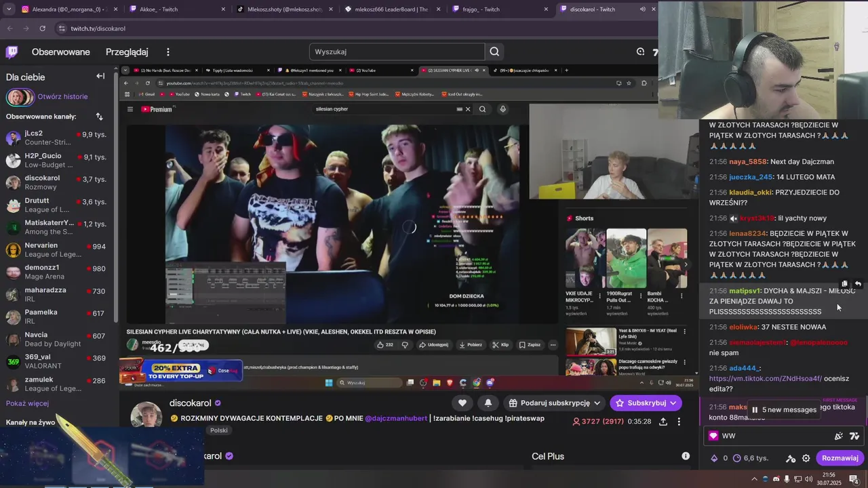Open stream options three-dot menu
This screenshot has width=868, height=488.
pos(679,422)
